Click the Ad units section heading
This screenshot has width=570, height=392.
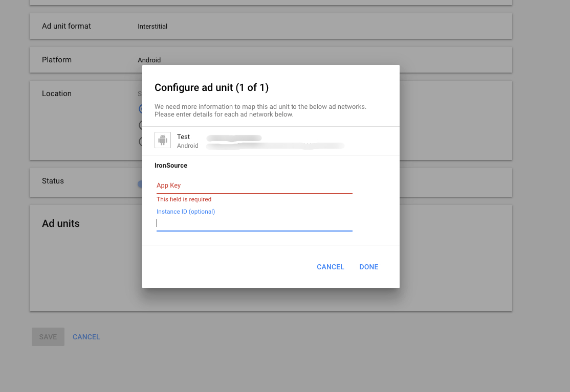[x=61, y=223]
